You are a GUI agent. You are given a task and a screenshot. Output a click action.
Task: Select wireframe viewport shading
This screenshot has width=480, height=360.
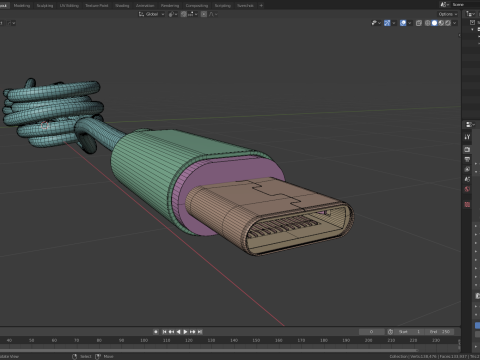click(428, 23)
